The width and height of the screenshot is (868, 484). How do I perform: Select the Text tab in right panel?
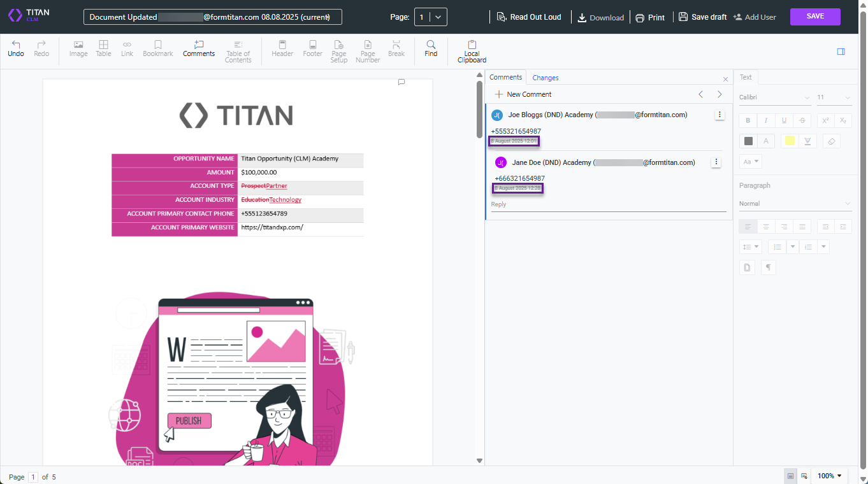[x=746, y=77]
